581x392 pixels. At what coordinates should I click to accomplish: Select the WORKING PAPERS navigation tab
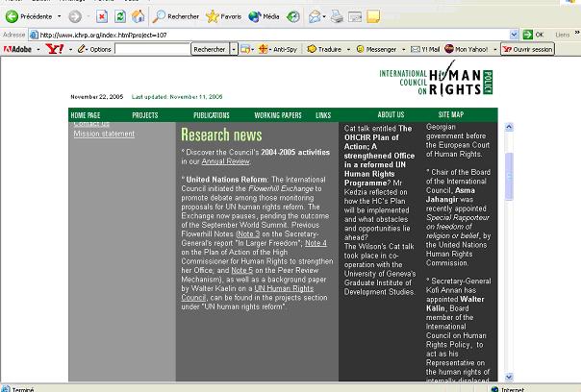[277, 115]
